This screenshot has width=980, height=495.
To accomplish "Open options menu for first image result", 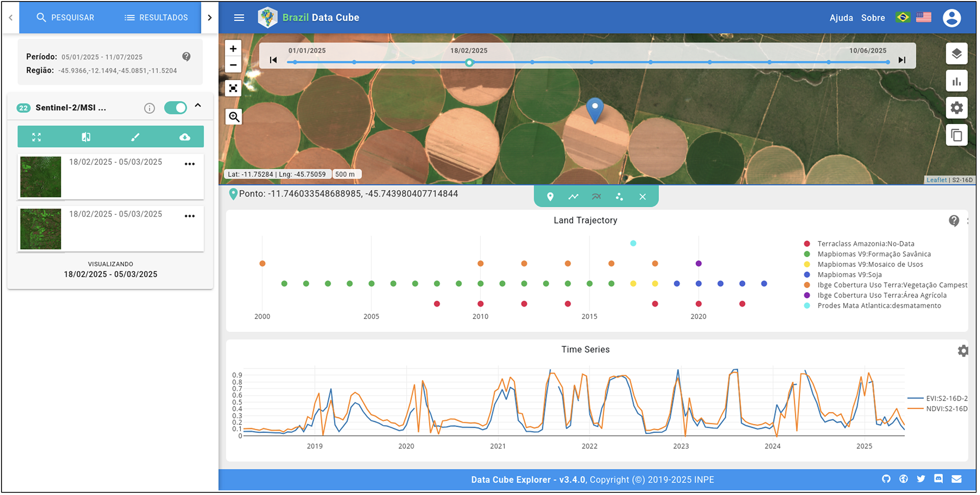I will click(x=189, y=164).
